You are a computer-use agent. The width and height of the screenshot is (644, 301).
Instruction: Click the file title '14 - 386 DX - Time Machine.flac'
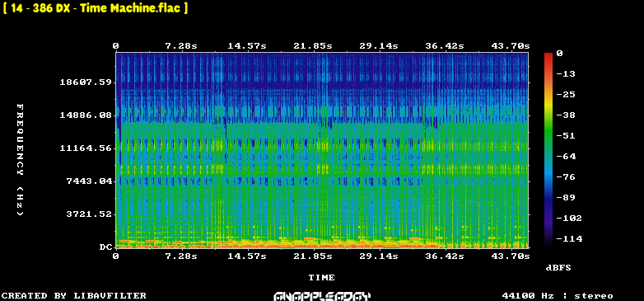pos(96,7)
